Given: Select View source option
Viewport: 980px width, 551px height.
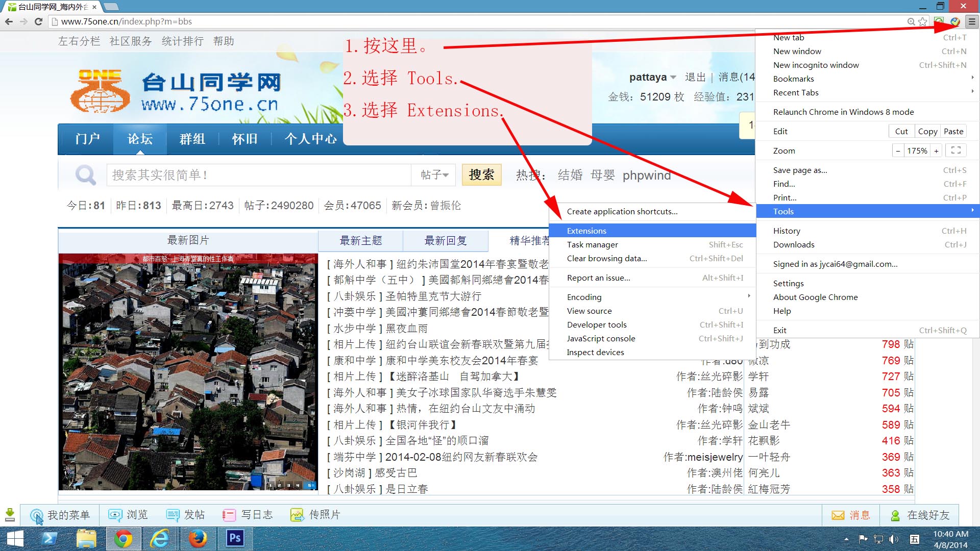Looking at the screenshot, I should tap(589, 311).
